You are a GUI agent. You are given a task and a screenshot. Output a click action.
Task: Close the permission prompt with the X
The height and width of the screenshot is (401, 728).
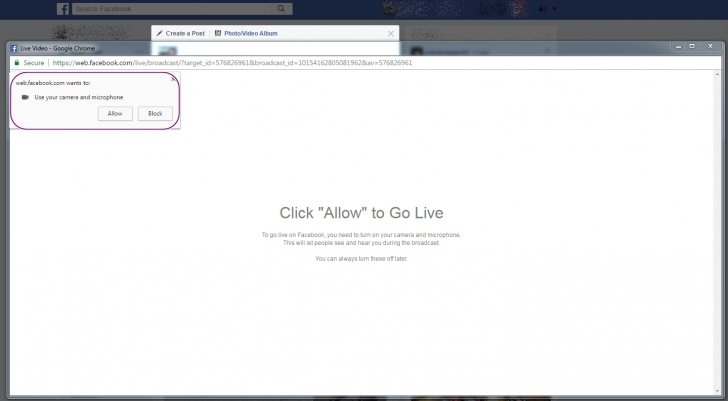coord(173,79)
